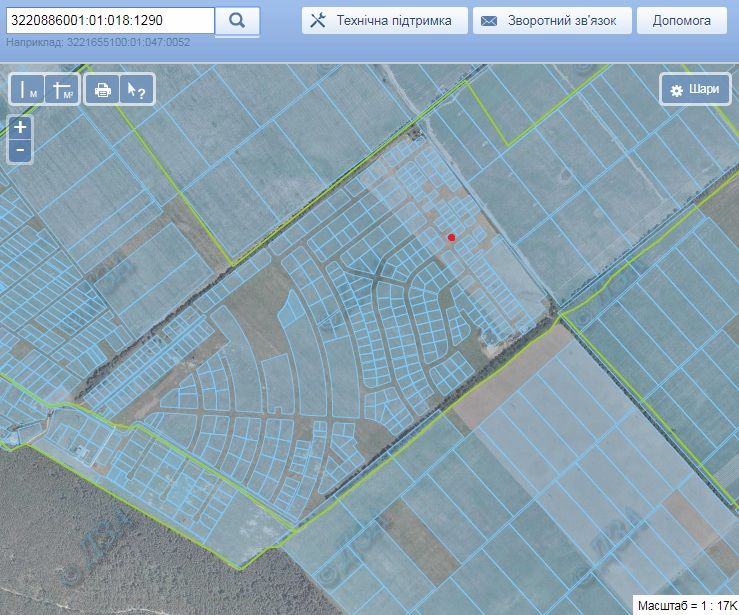Open Технічна підтримка

click(385, 21)
